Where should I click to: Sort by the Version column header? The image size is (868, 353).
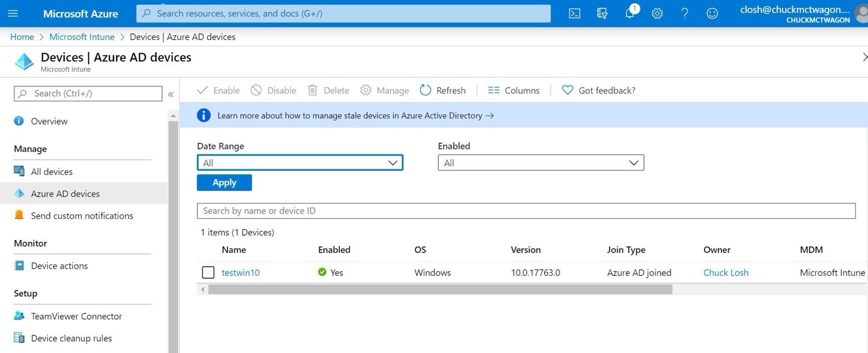coord(526,250)
